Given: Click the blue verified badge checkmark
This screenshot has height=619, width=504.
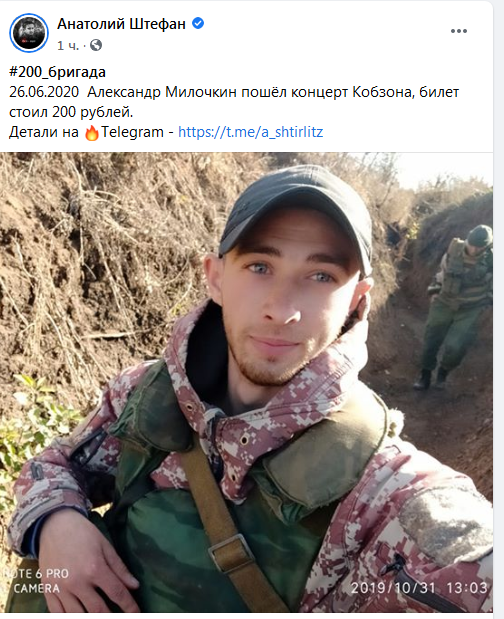Looking at the screenshot, I should [x=198, y=23].
